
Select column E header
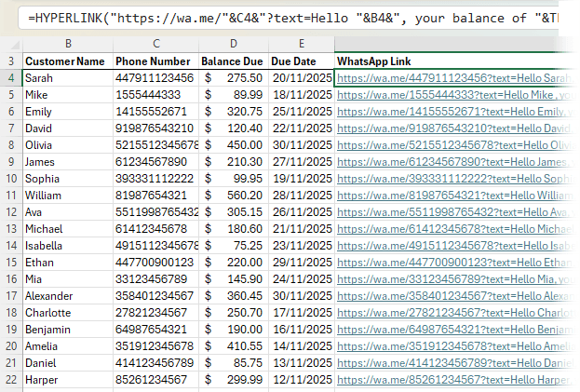coord(302,44)
